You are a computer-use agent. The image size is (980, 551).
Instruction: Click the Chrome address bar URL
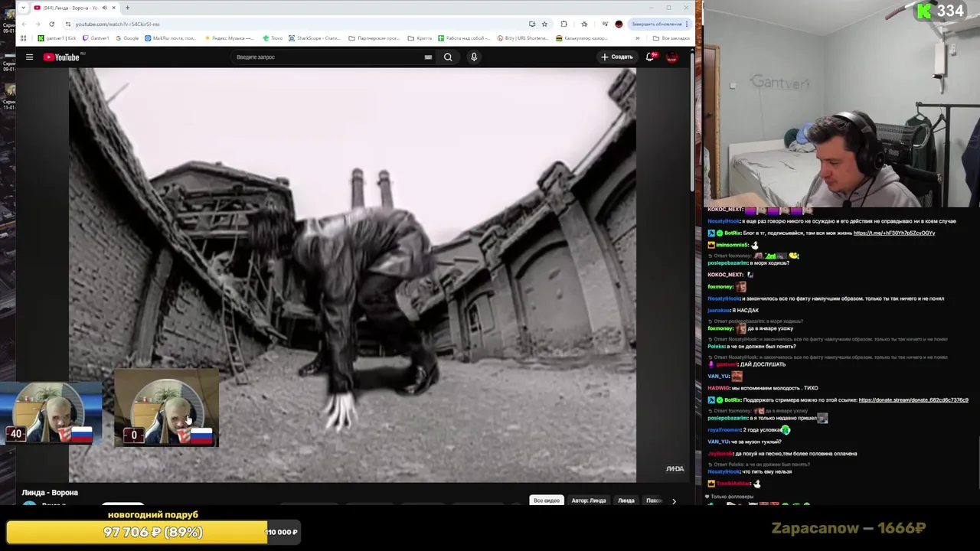[117, 24]
